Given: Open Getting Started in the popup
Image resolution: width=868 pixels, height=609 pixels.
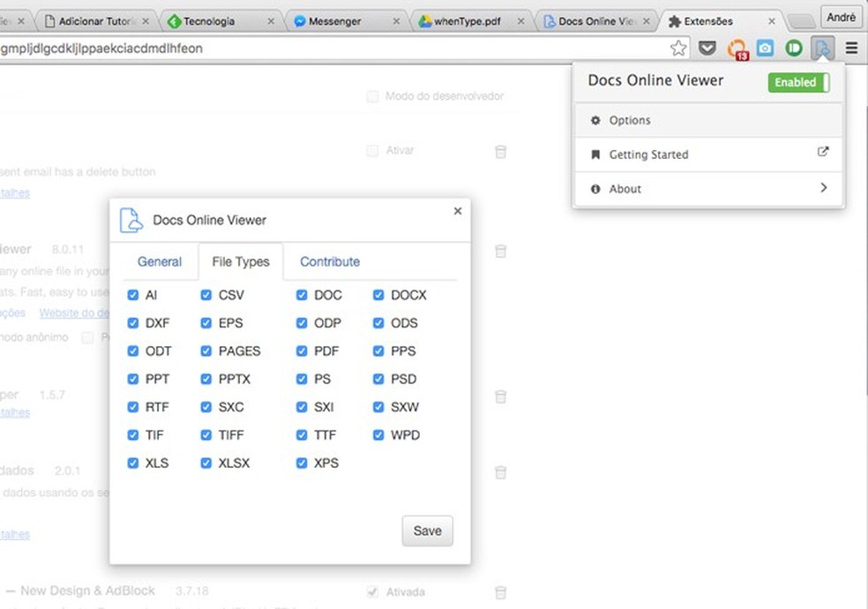Looking at the screenshot, I should point(708,154).
